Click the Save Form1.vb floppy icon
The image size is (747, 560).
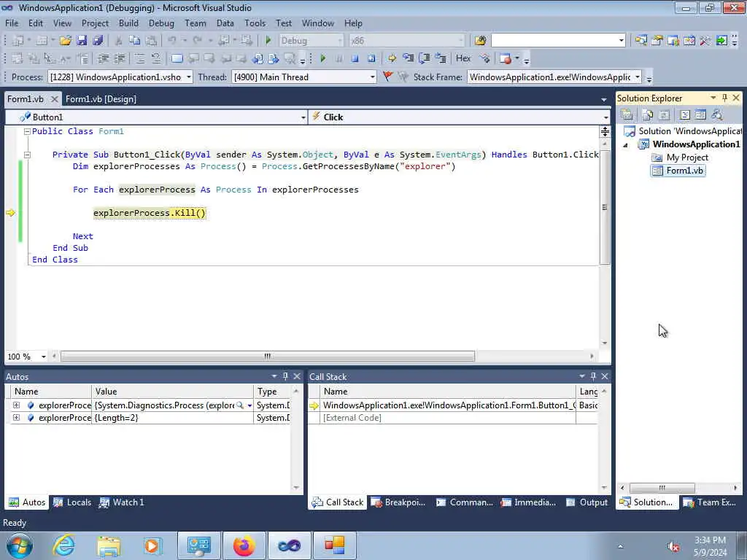82,41
